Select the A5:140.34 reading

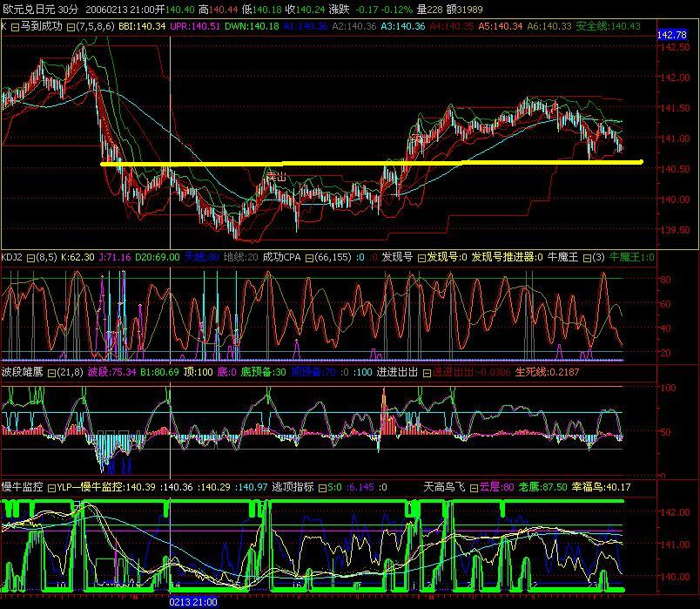coord(501,26)
